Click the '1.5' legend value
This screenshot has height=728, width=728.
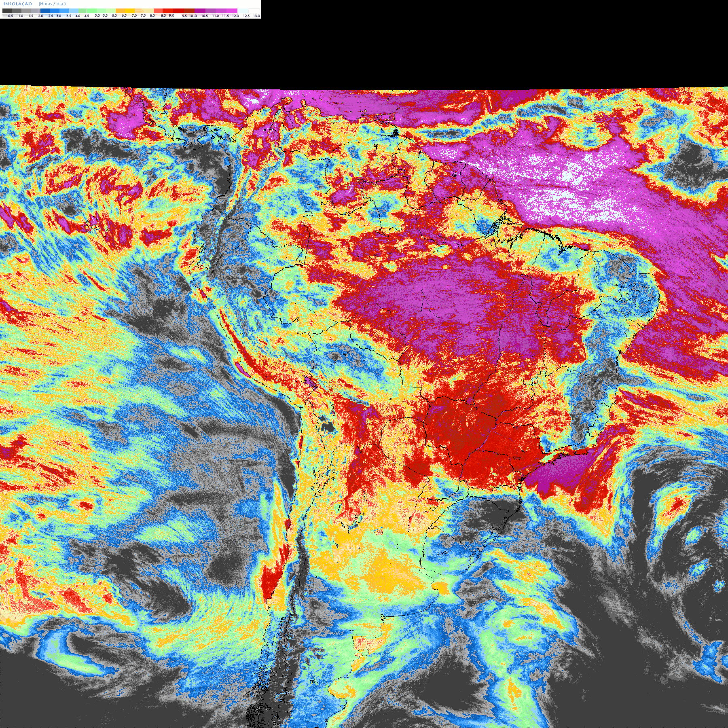coord(31,16)
